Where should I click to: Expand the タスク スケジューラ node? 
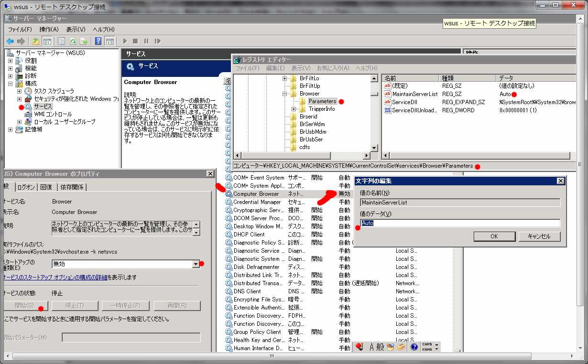click(x=20, y=91)
